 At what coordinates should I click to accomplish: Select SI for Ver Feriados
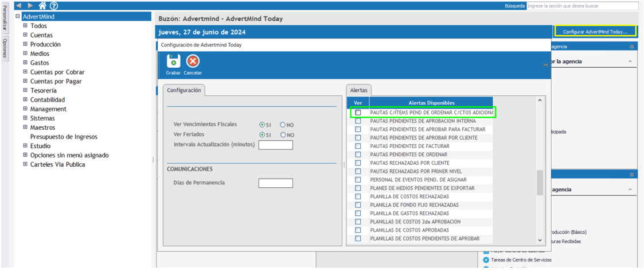click(262, 135)
